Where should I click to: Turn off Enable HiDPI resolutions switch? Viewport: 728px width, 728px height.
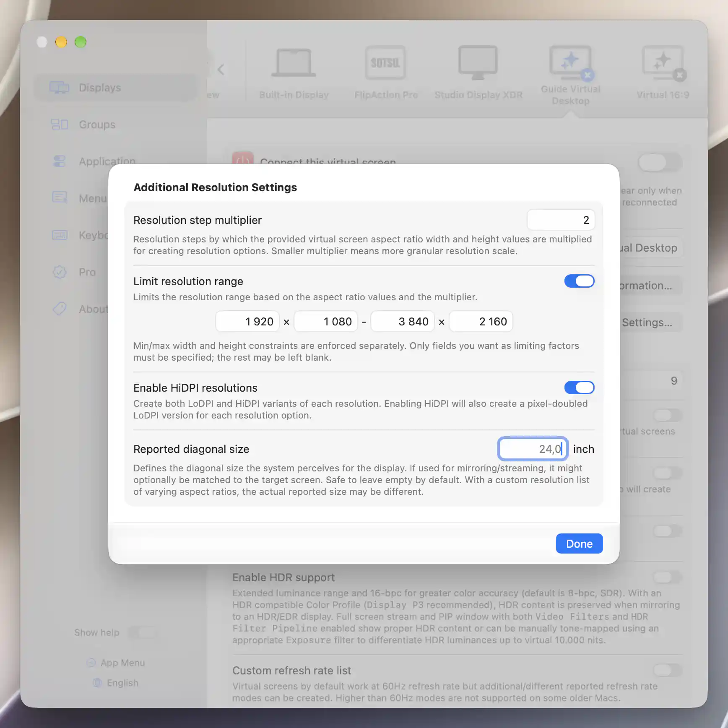click(579, 387)
